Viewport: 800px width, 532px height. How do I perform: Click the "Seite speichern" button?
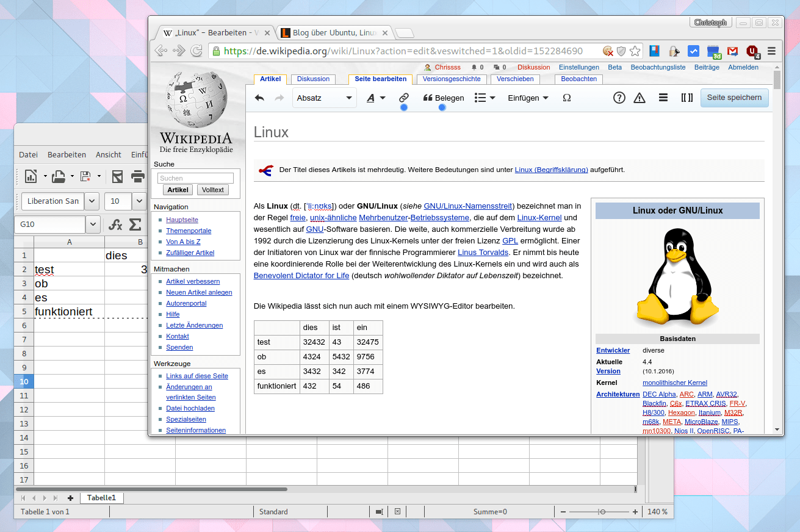click(734, 98)
